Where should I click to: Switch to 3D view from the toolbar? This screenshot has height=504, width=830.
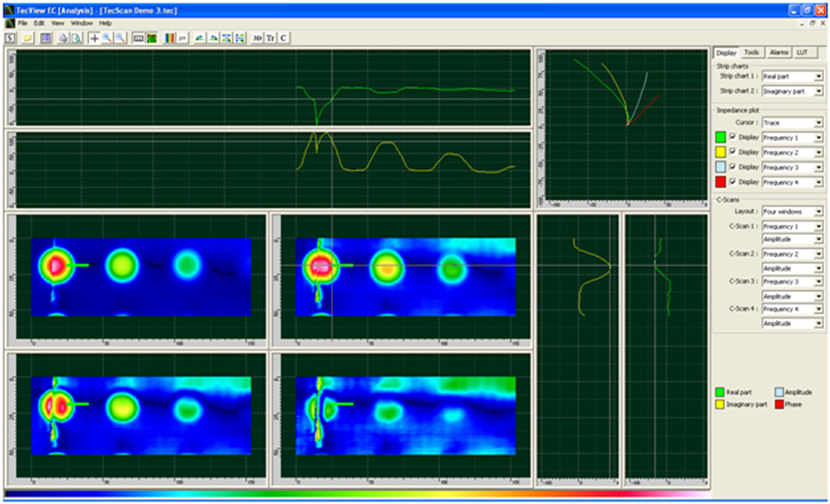click(257, 38)
